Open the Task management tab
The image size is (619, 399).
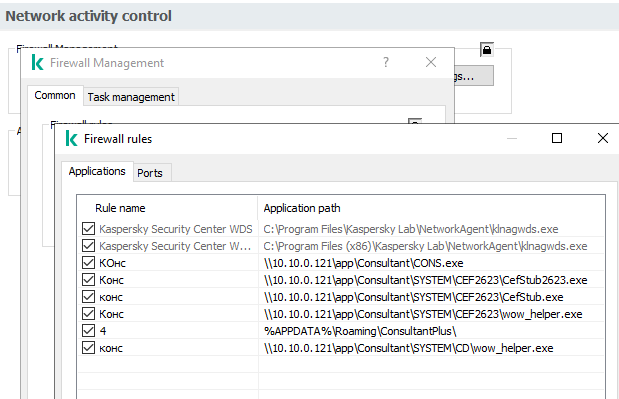[131, 97]
